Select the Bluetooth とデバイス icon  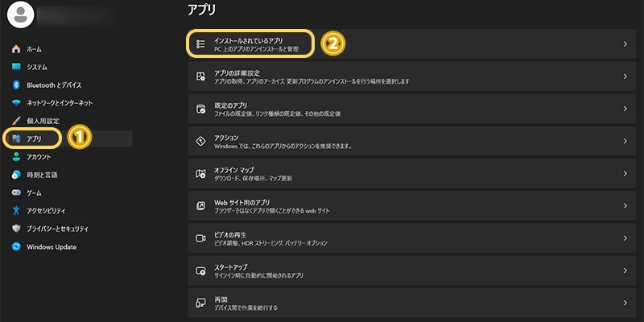tap(16, 85)
